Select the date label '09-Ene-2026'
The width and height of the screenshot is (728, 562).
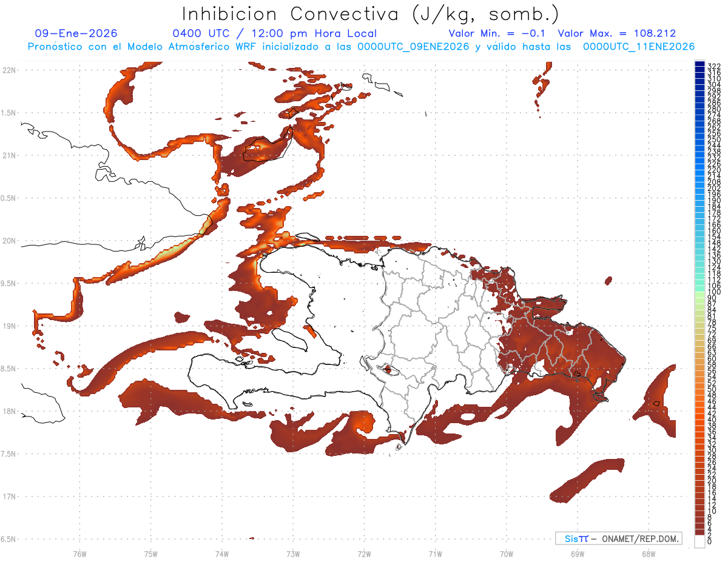click(76, 33)
